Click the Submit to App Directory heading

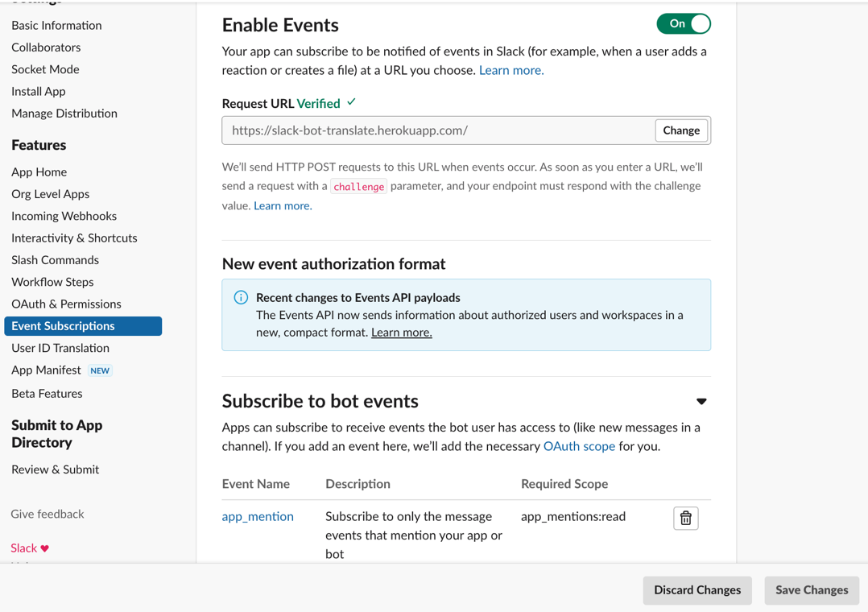(x=57, y=434)
